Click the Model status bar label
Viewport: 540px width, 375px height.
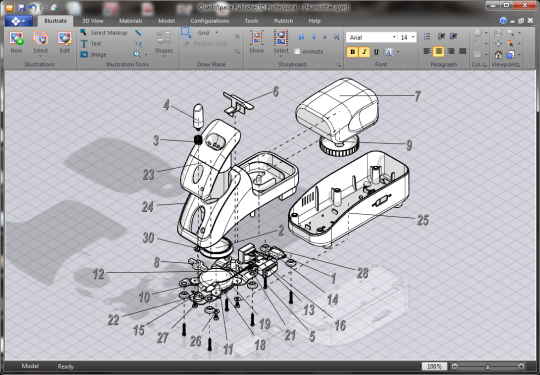tap(30, 366)
